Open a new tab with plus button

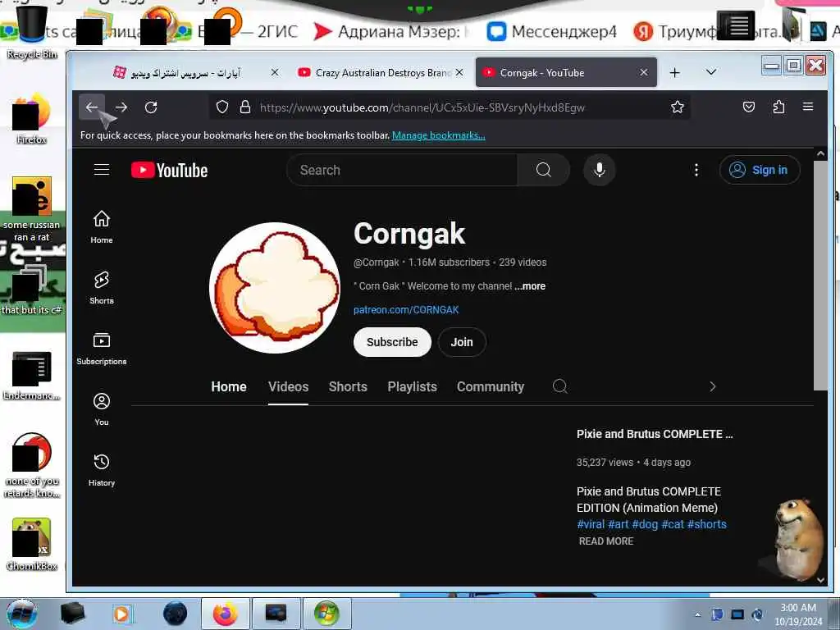tap(675, 72)
